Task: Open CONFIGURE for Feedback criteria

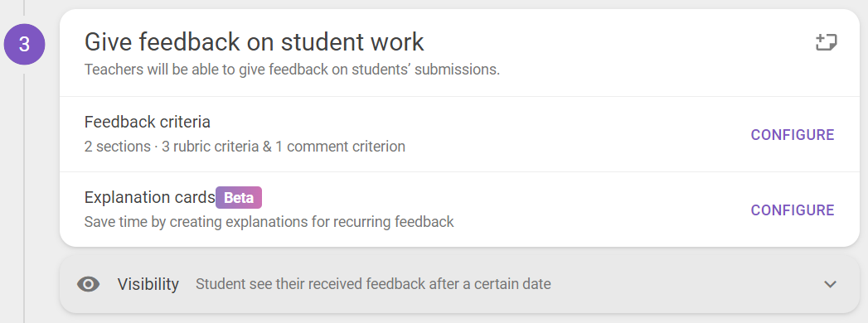Action: (793, 135)
